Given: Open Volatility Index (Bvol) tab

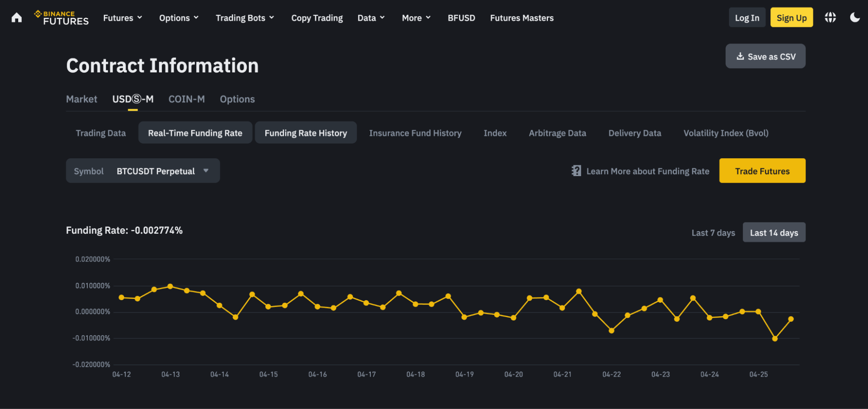Looking at the screenshot, I should point(726,133).
